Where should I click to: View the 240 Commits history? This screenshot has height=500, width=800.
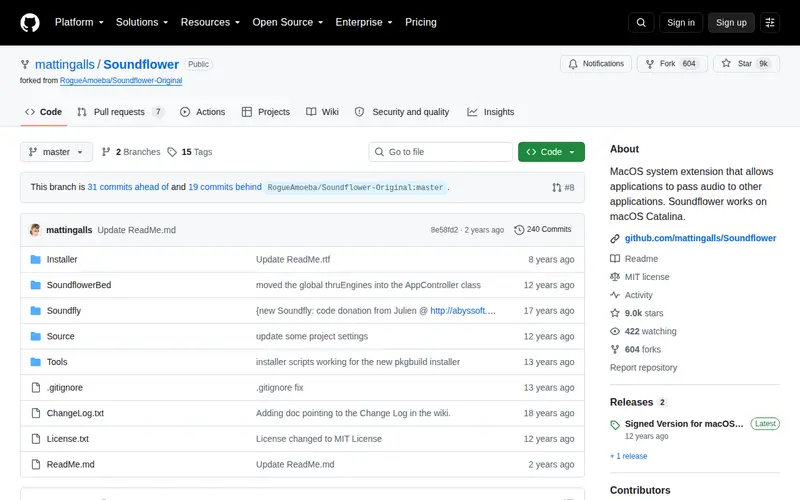click(x=543, y=230)
